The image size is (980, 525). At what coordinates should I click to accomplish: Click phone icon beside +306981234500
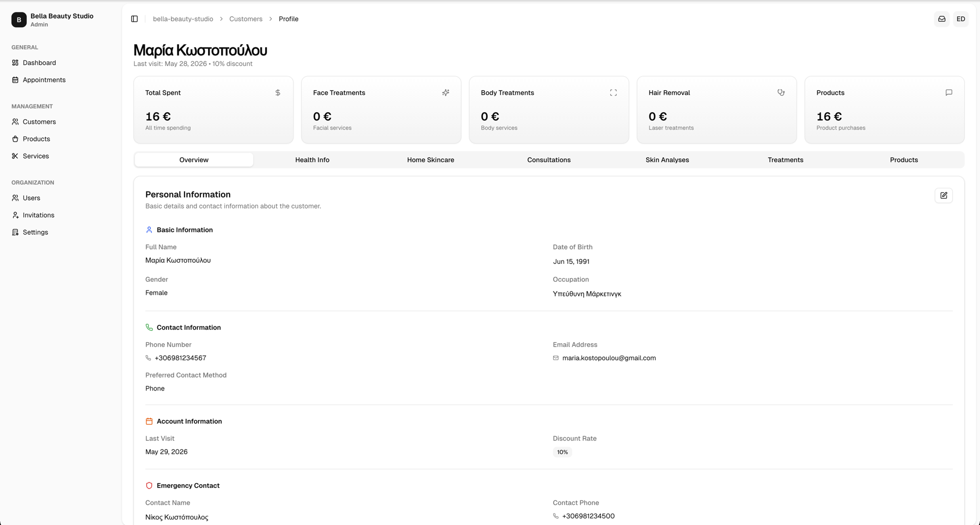coord(556,516)
